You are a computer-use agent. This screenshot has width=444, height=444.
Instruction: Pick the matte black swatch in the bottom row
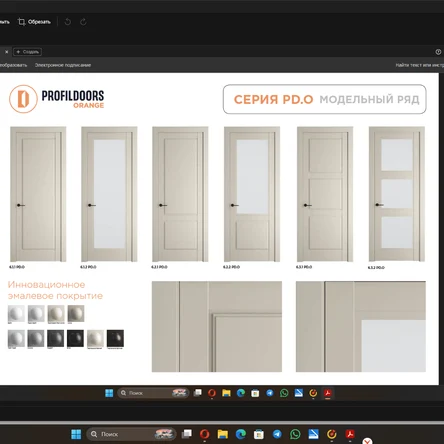click(x=75, y=338)
